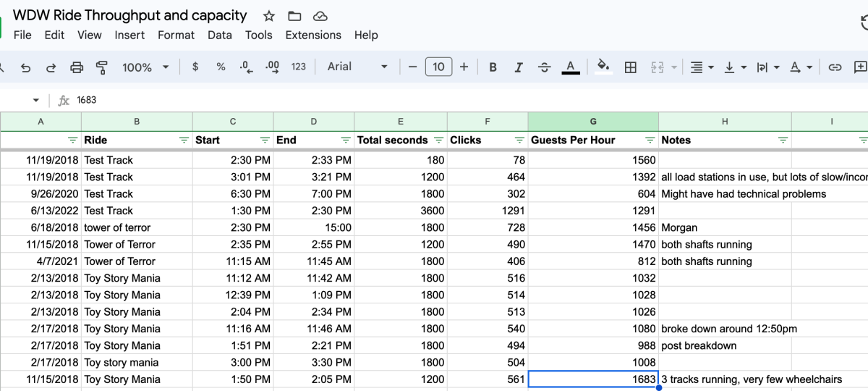Select the paint format tool
This screenshot has height=391, width=868.
[101, 67]
